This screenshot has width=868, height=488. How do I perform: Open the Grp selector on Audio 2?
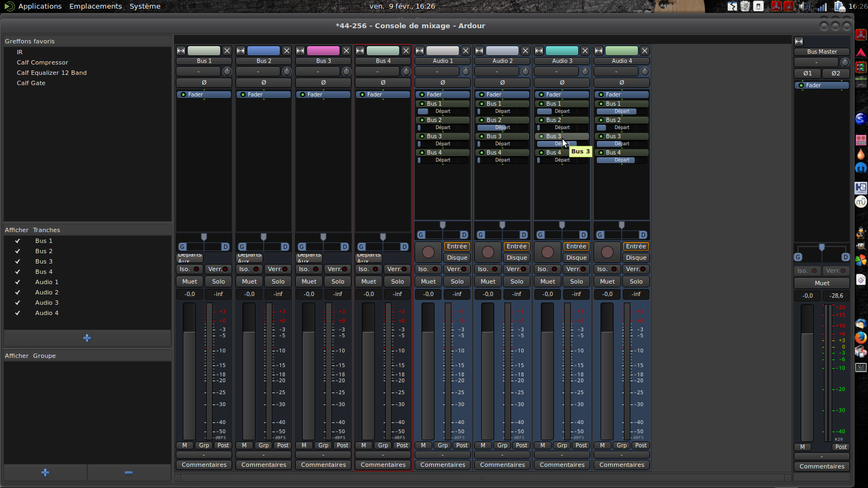pos(502,445)
